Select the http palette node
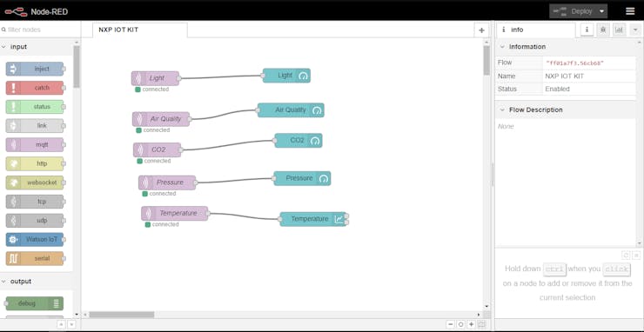Viewport: 644px width, 332px height. 35,163
